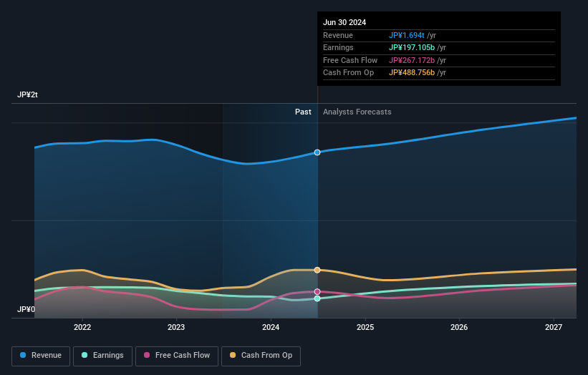This screenshot has width=588, height=375.
Task: Click the Free Cash Flow label in tooltip
Action: coord(350,60)
